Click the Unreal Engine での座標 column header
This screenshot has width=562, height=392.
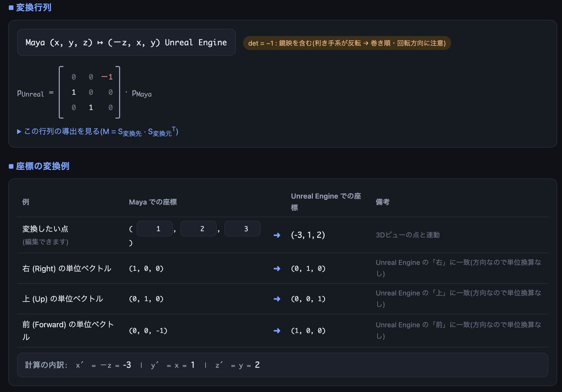[326, 202]
